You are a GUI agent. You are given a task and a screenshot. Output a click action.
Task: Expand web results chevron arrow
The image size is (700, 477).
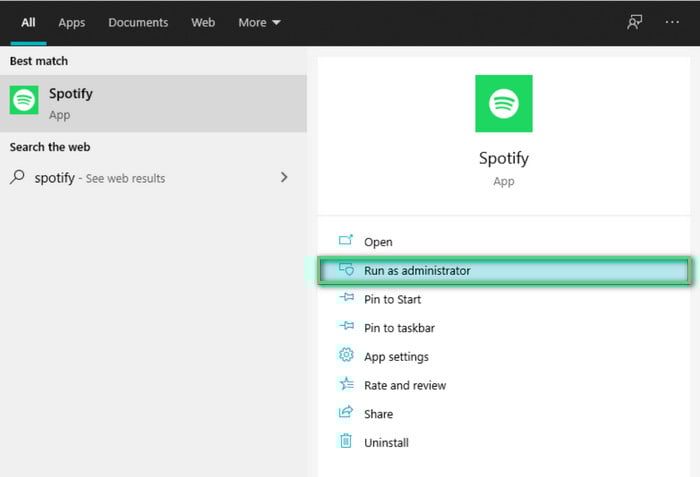tap(284, 177)
